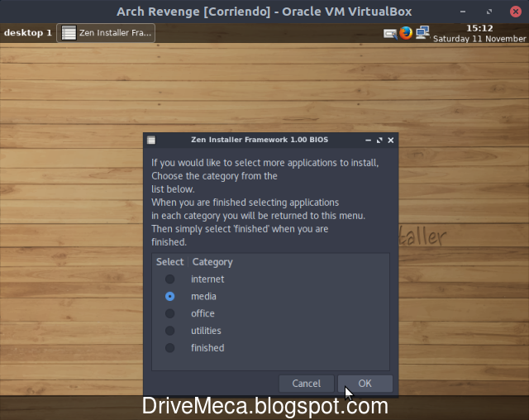Confirm selection with the OK button
The image size is (529, 420).
click(365, 384)
